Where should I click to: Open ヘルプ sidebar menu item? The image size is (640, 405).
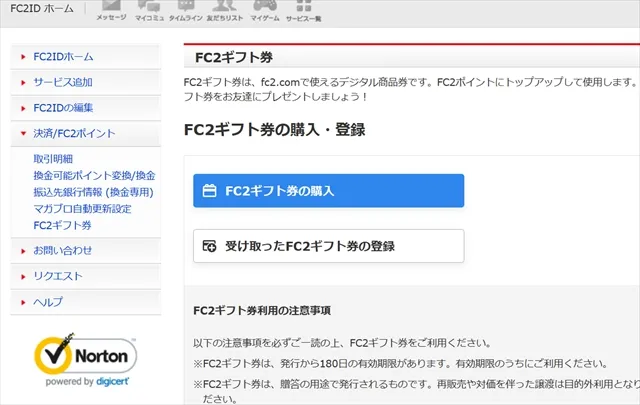click(x=86, y=302)
